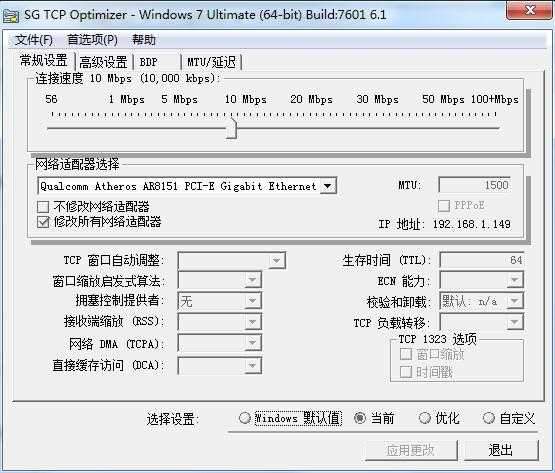Check 不修改网络适配器 option
Image resolution: width=555 pixels, height=473 pixels.
click(x=43, y=207)
